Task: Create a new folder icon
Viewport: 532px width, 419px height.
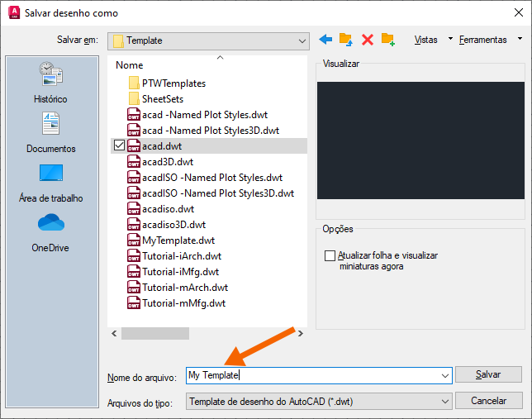Action: pos(387,40)
